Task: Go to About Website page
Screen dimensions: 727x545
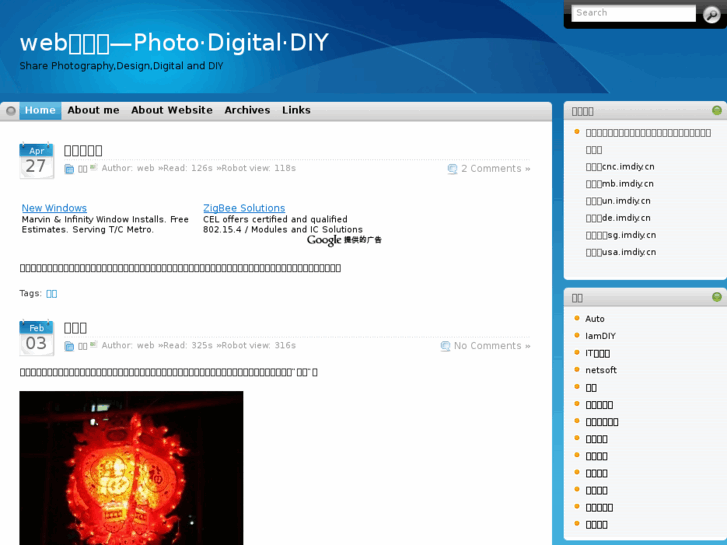Action: coord(172,110)
